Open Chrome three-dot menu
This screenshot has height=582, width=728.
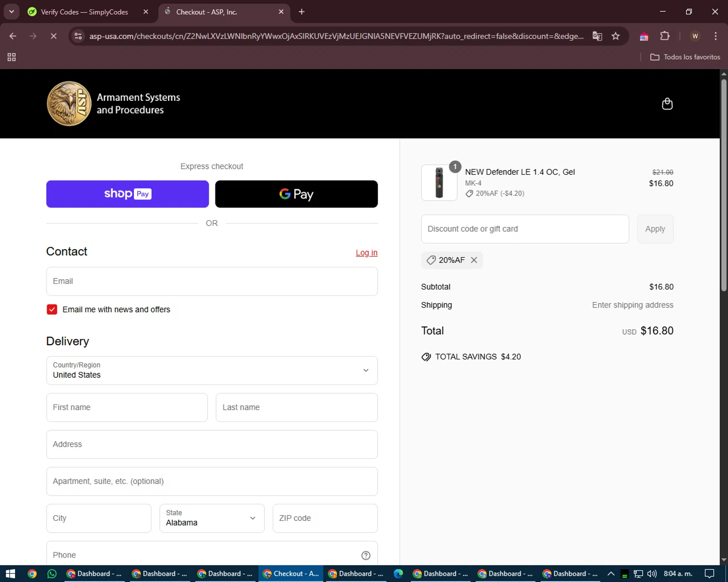tap(715, 36)
